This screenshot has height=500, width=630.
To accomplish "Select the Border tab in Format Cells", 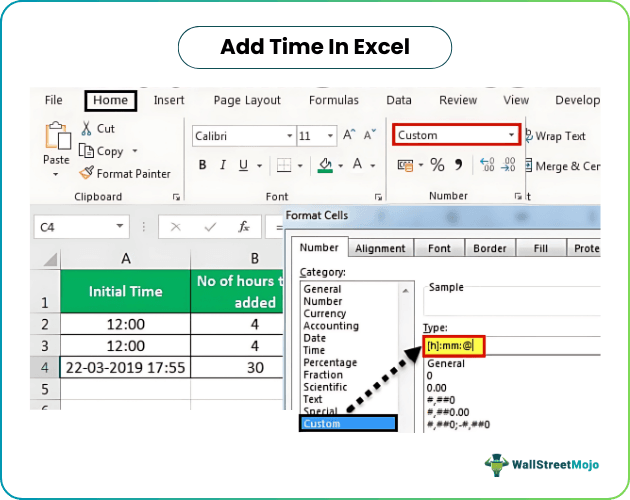I will [490, 248].
